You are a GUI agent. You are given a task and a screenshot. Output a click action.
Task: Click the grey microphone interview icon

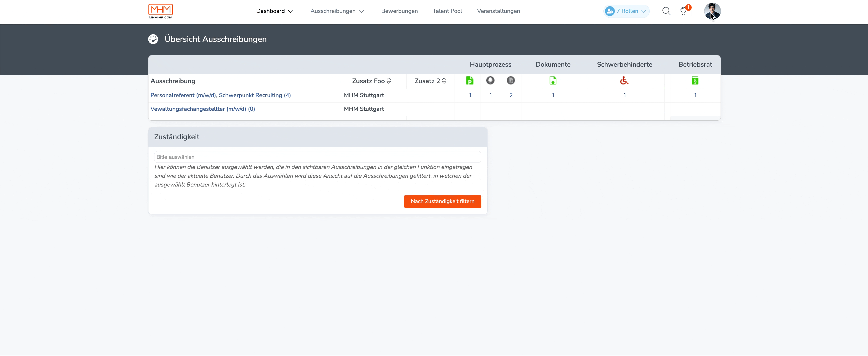click(x=490, y=80)
